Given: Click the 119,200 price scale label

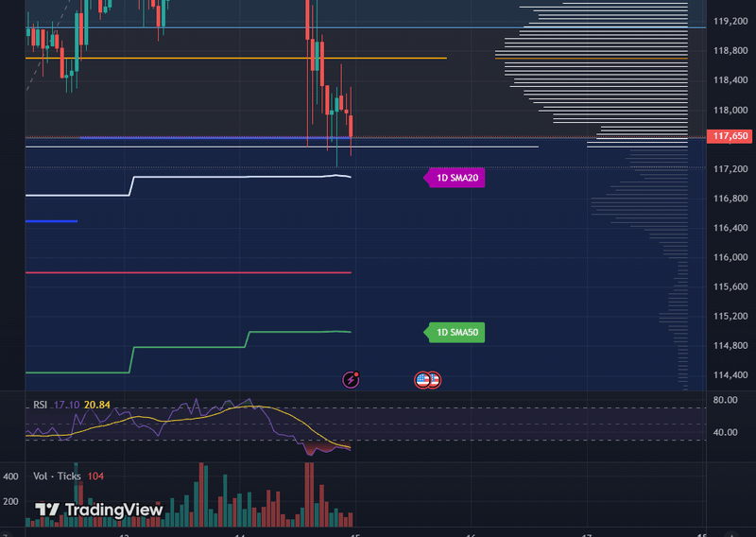Looking at the screenshot, I should click(730, 21).
